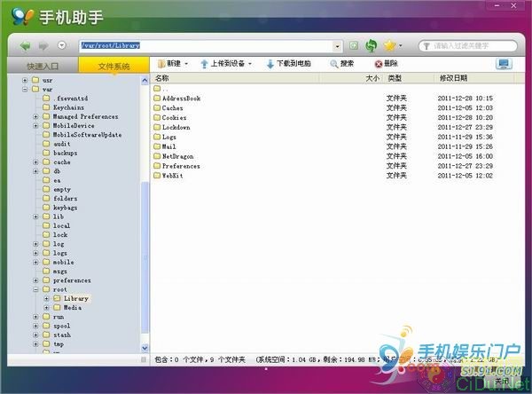Click the go button beside the address bar
Image resolution: width=532 pixels, height=394 pixels.
pos(354,45)
